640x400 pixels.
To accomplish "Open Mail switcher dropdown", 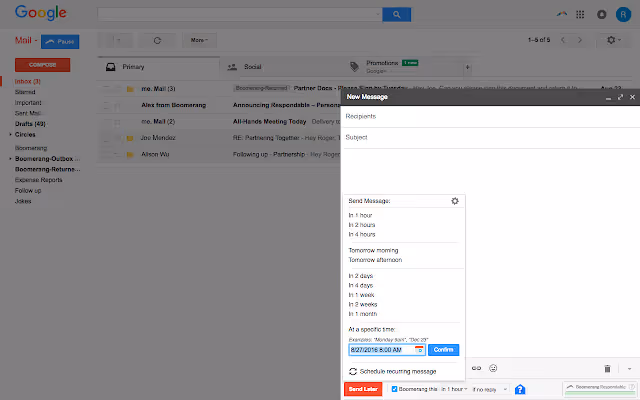I will click(26, 40).
